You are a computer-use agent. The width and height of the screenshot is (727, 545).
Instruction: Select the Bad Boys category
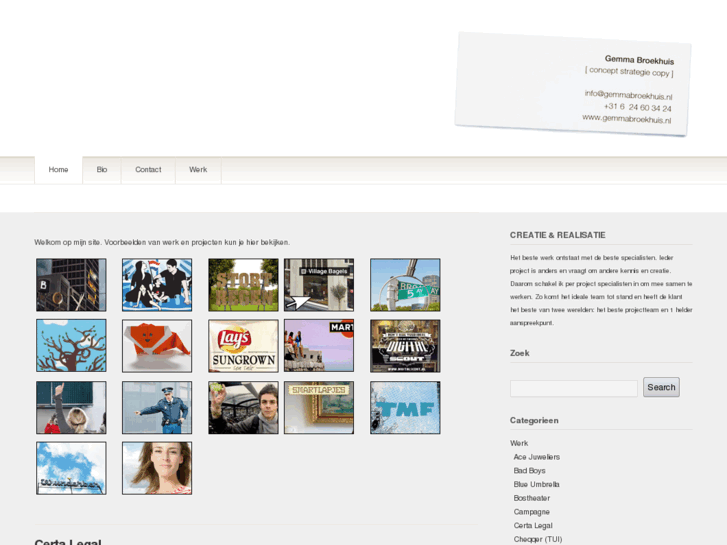point(529,471)
